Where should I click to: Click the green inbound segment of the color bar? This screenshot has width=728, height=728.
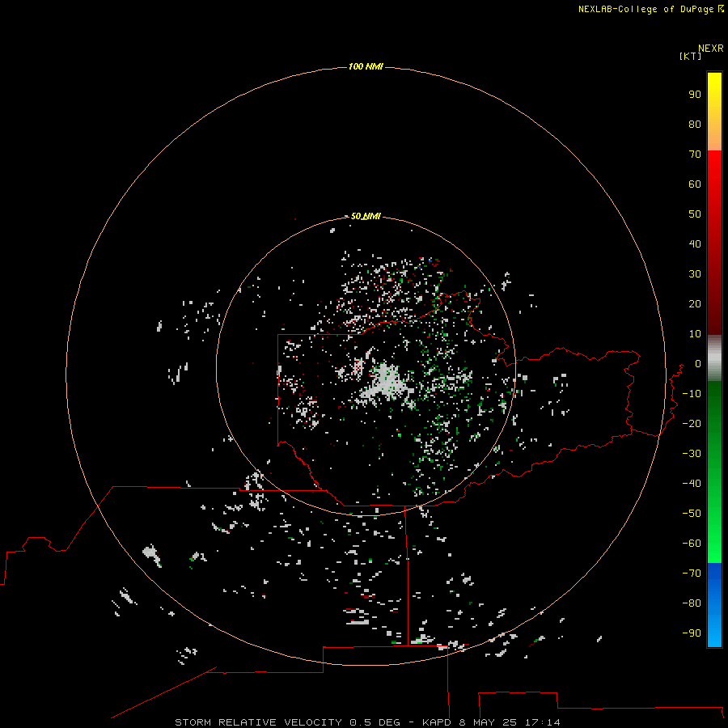pyautogui.click(x=714, y=472)
